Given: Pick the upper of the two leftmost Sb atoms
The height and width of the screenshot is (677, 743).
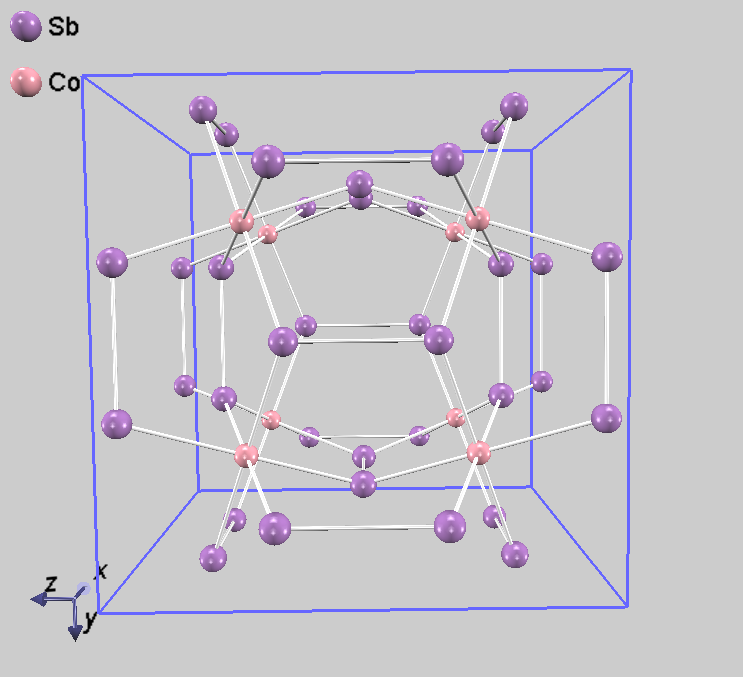Looking at the screenshot, I should tap(112, 262).
